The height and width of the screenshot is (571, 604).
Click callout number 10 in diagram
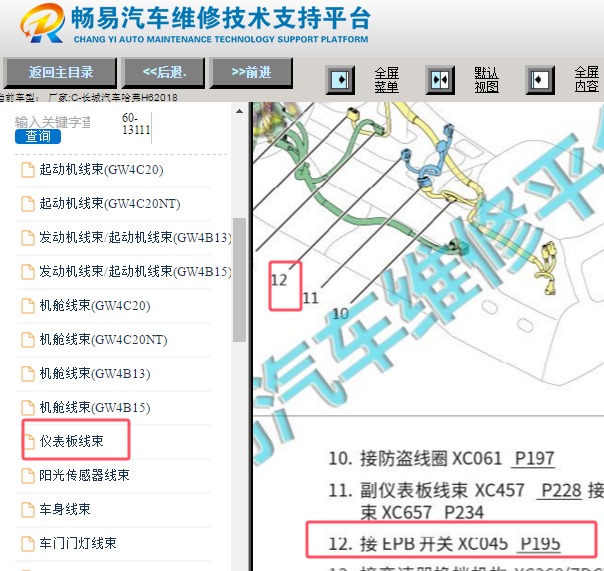click(x=341, y=314)
